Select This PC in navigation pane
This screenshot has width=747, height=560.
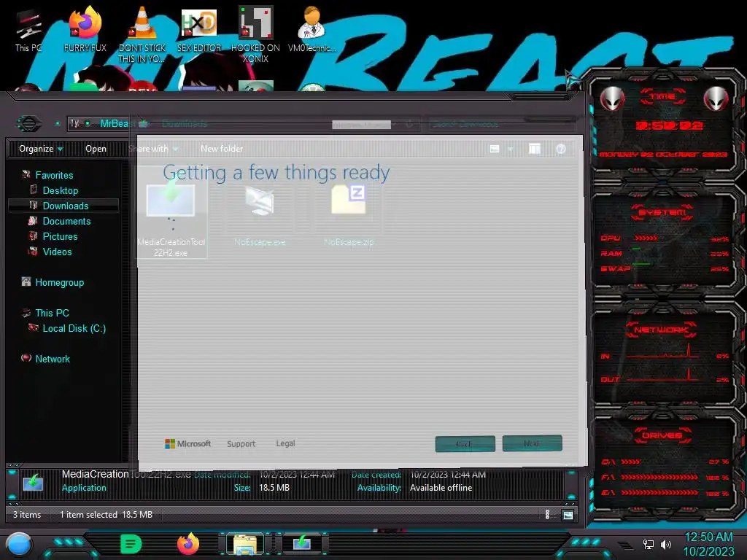click(x=53, y=313)
